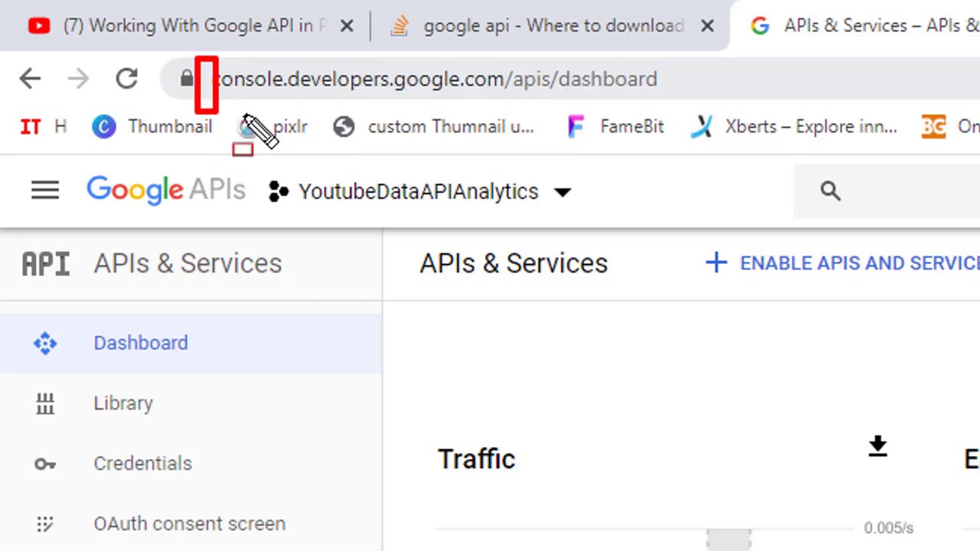
Task: Click the padlock site info icon
Action: coord(187,78)
